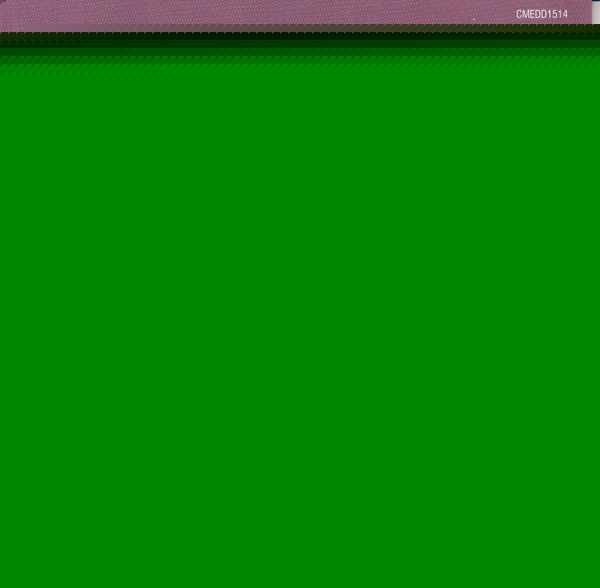The width and height of the screenshot is (600, 588).
Task: Click the dark green band below header
Action: click(300, 40)
